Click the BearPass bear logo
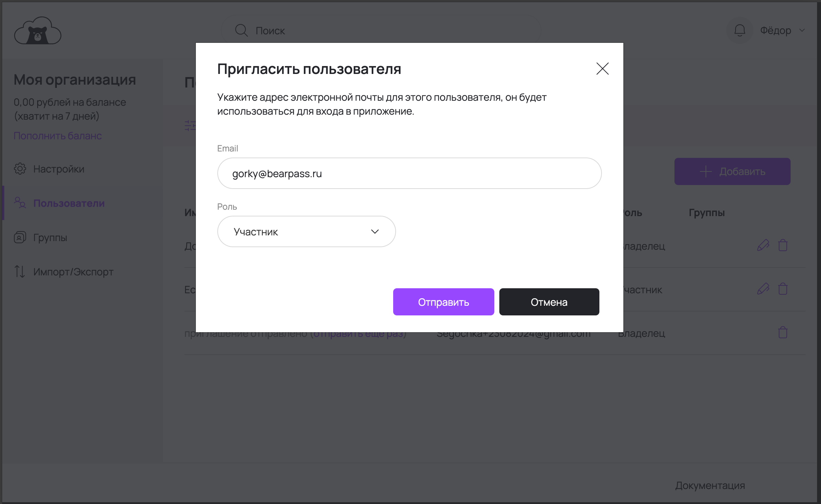821x504 pixels. 38,31
